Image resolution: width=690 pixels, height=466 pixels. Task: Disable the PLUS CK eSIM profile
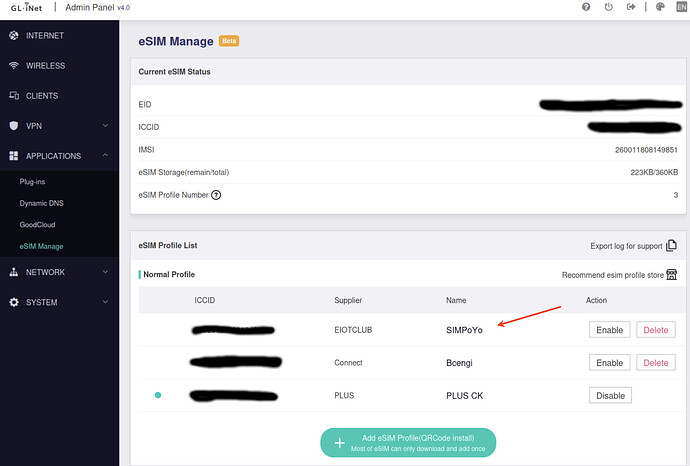(609, 396)
